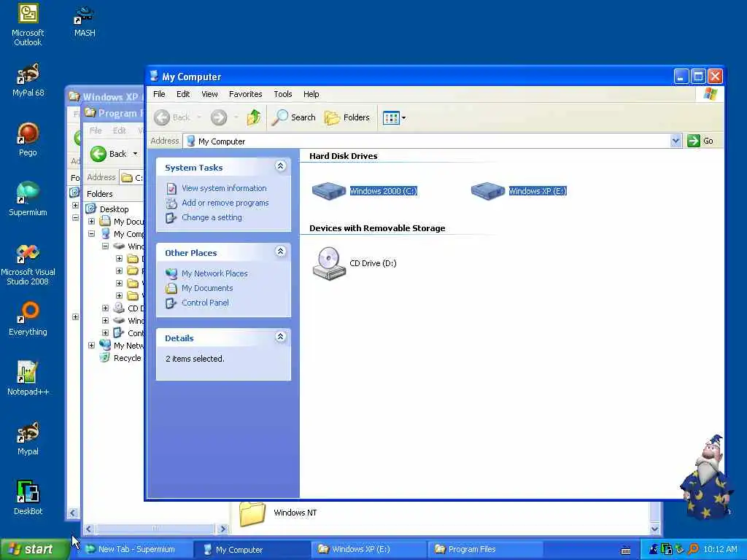This screenshot has height=560, width=747.
Task: Select the Windows XP (E:) drive
Action: coord(519,191)
